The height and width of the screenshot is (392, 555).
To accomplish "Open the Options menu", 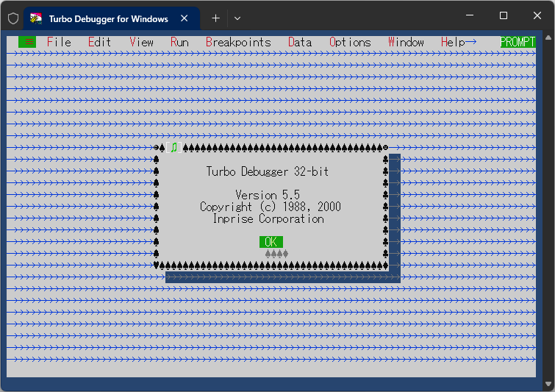I will click(350, 42).
